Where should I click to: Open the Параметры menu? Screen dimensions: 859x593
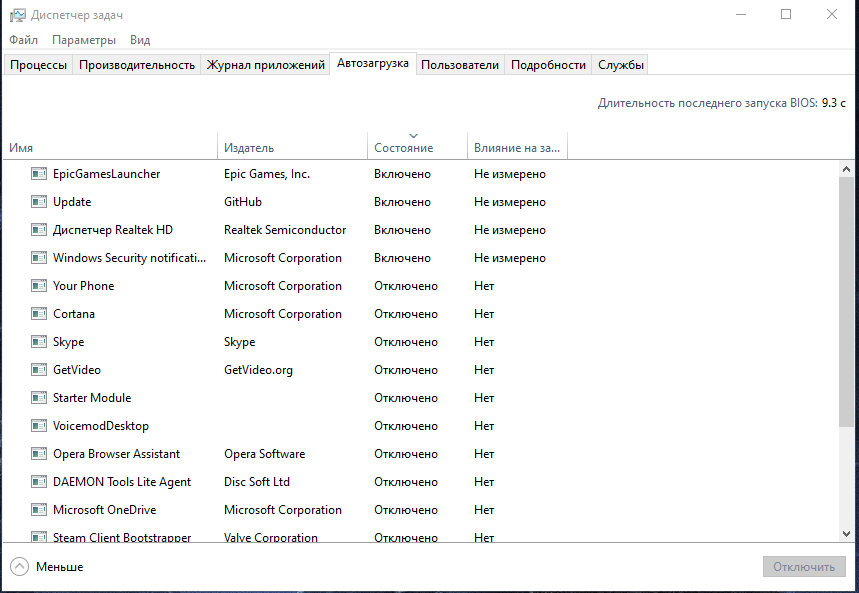tap(84, 40)
